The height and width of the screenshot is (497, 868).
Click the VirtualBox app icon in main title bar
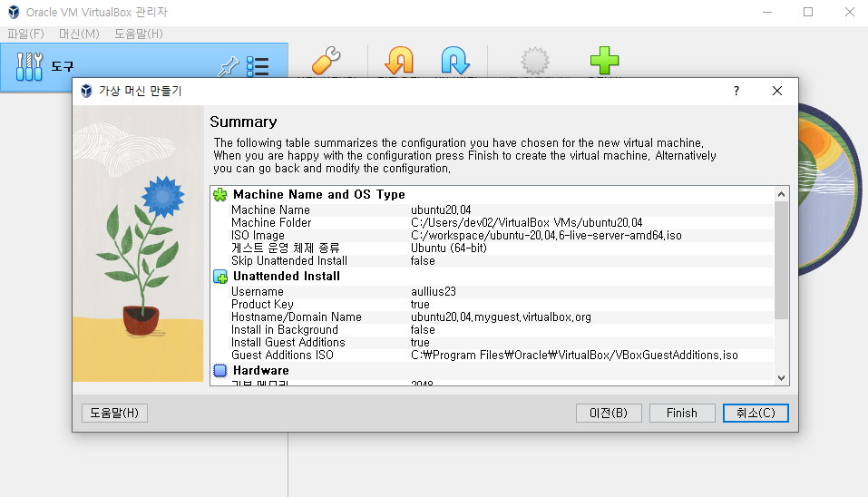pyautogui.click(x=14, y=12)
